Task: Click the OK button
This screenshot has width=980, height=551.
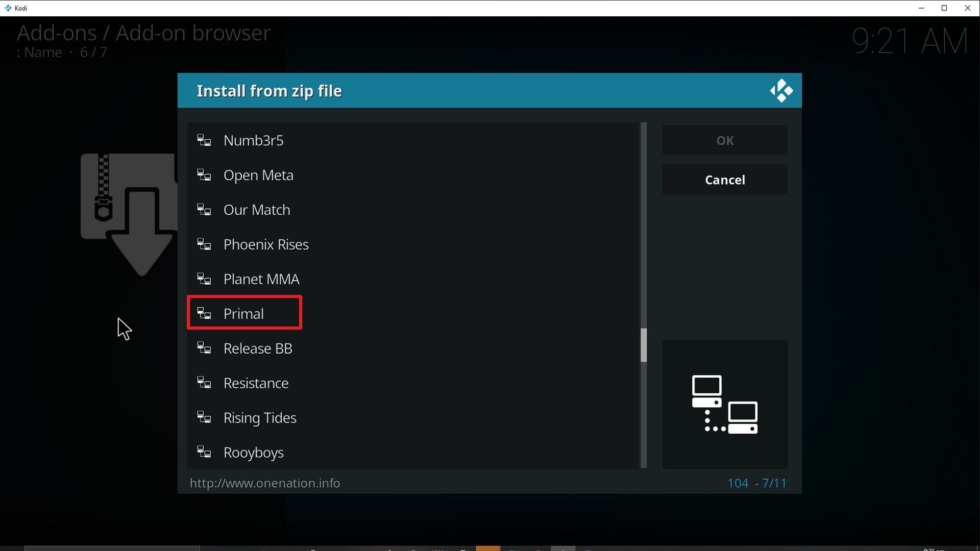Action: (x=725, y=140)
